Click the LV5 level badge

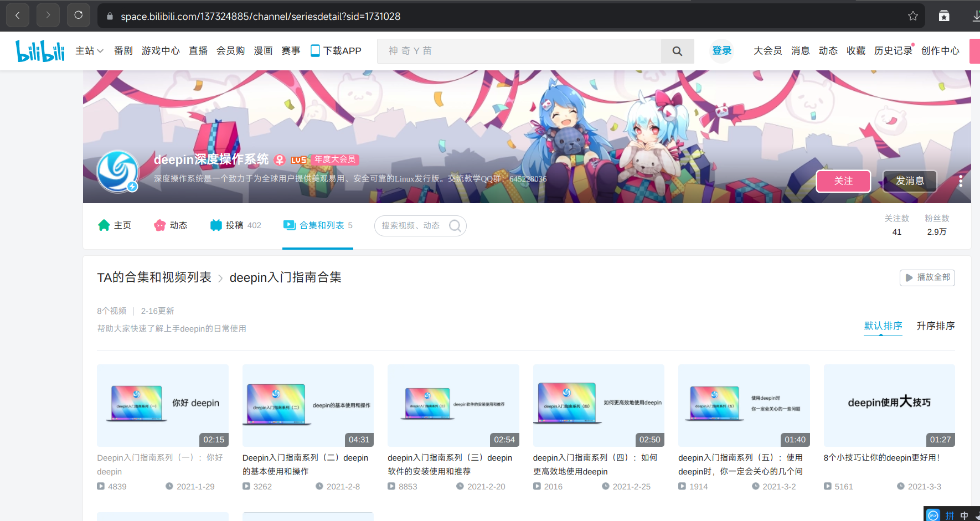[298, 160]
